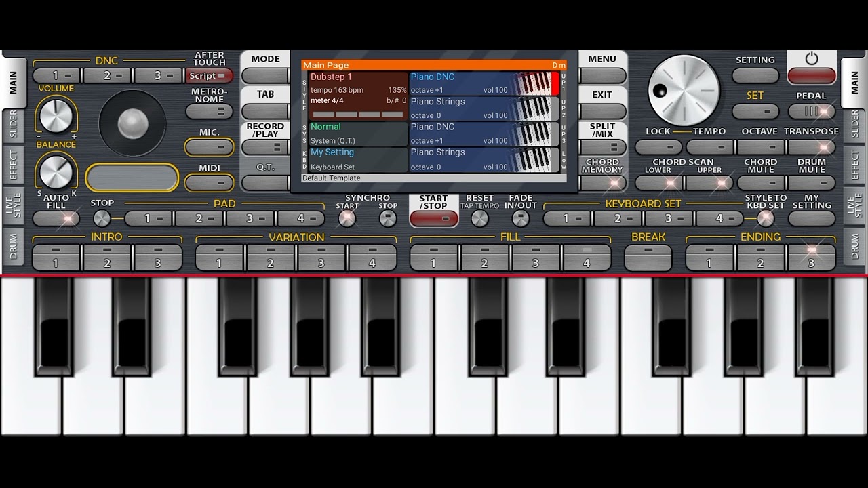Click the blank pad below the joystick
The height and width of the screenshot is (488, 868).
point(132,178)
